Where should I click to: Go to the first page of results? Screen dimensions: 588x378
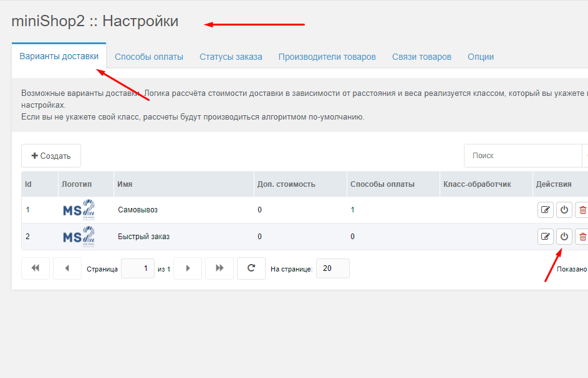pyautogui.click(x=36, y=268)
